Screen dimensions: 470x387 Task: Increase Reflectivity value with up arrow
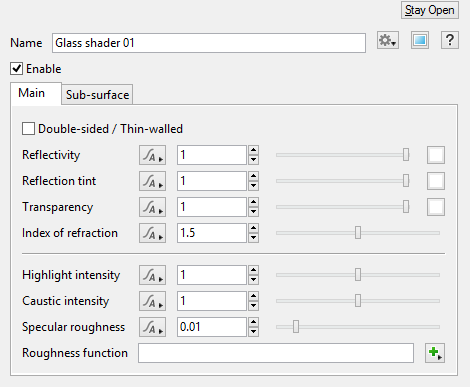point(254,150)
